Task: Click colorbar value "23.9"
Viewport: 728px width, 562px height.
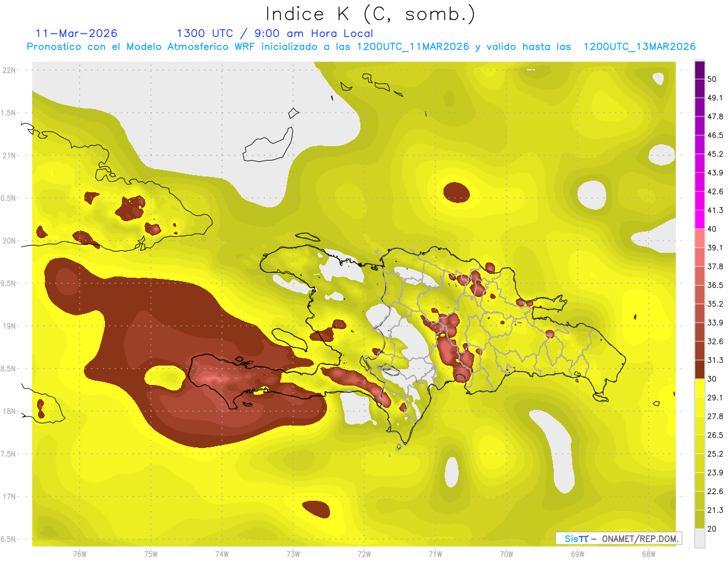Action: [x=715, y=473]
